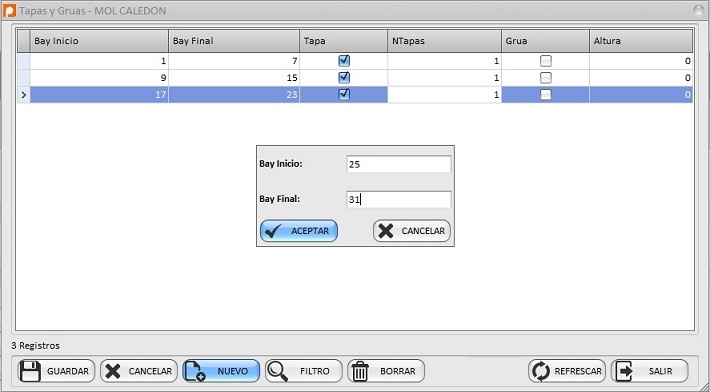Click the row indicator arrow of the selected row
This screenshot has height=392, width=710.
[x=24, y=95]
